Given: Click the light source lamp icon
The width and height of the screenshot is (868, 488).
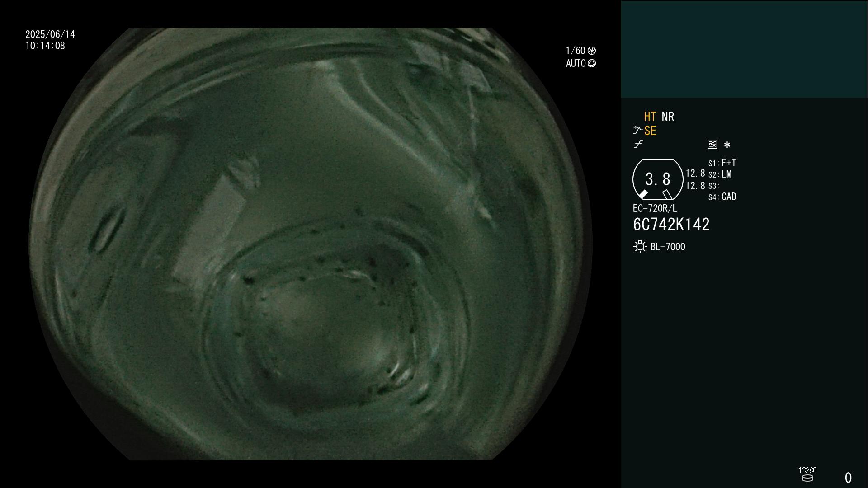Looking at the screenshot, I should point(640,247).
